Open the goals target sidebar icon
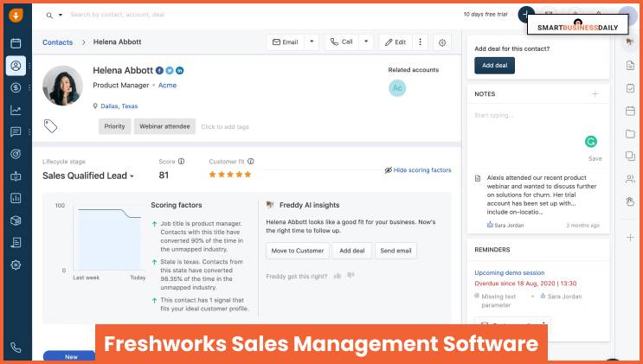Screen dimensions: 643x364 point(16,154)
